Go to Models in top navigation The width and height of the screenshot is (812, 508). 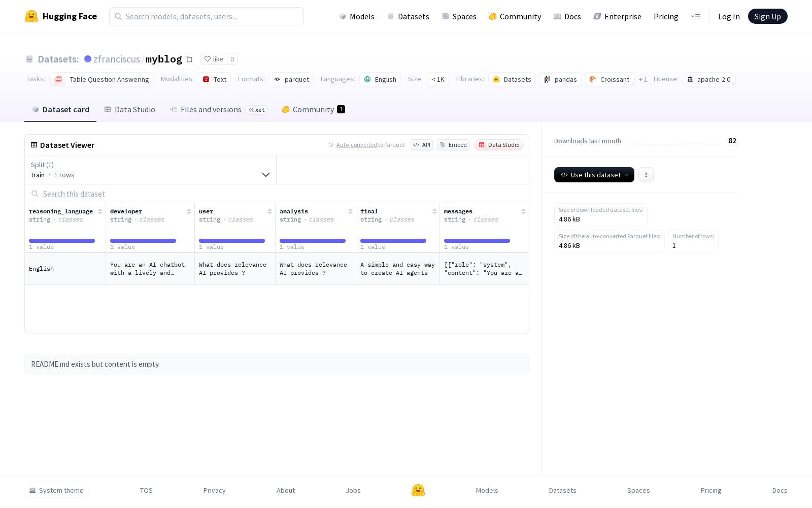pos(357,16)
